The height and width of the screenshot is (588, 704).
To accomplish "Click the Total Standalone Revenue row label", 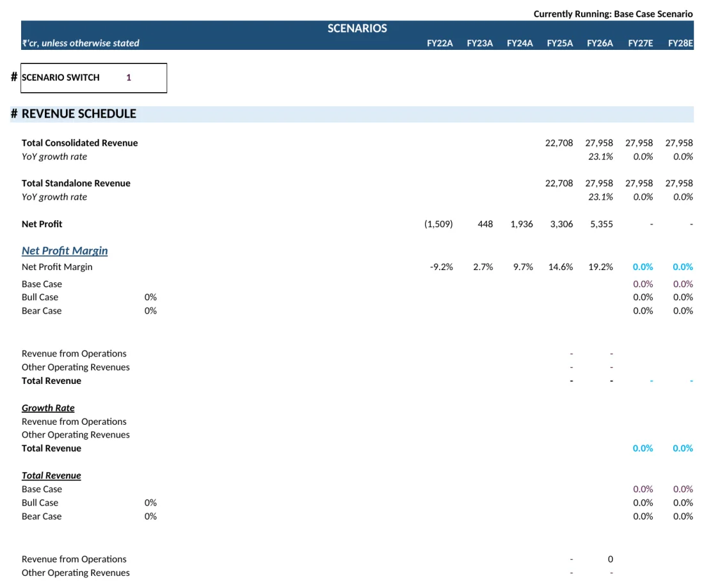I will pos(76,183).
